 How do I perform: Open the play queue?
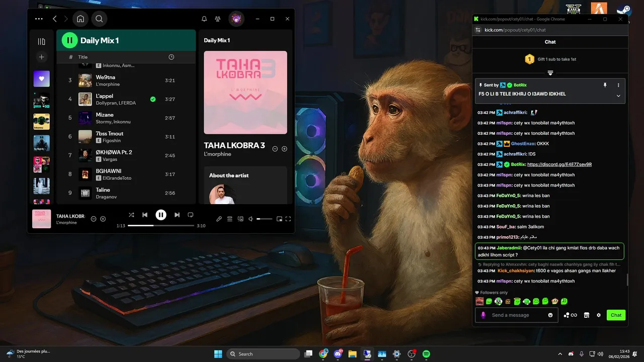click(x=229, y=219)
